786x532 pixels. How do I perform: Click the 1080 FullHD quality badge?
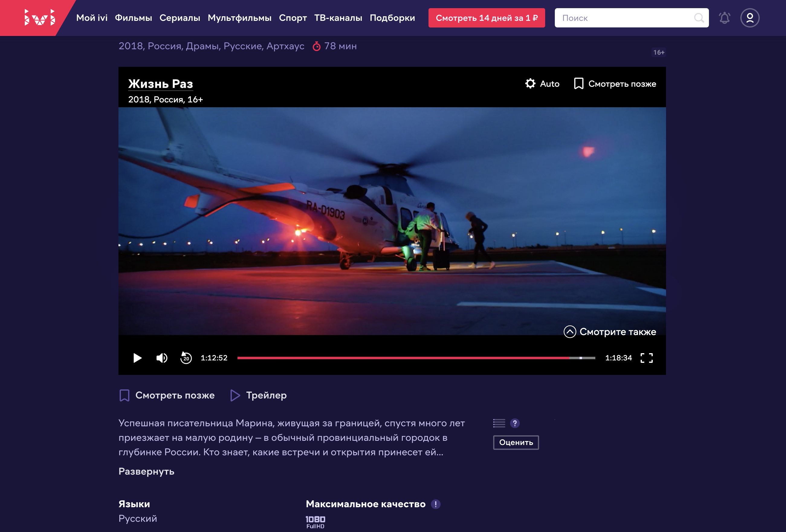(x=315, y=522)
